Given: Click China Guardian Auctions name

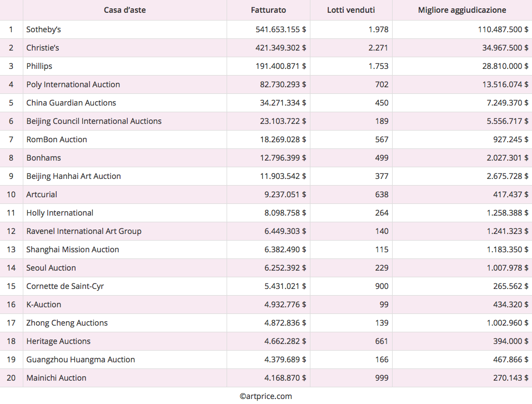Looking at the screenshot, I should click(71, 103).
